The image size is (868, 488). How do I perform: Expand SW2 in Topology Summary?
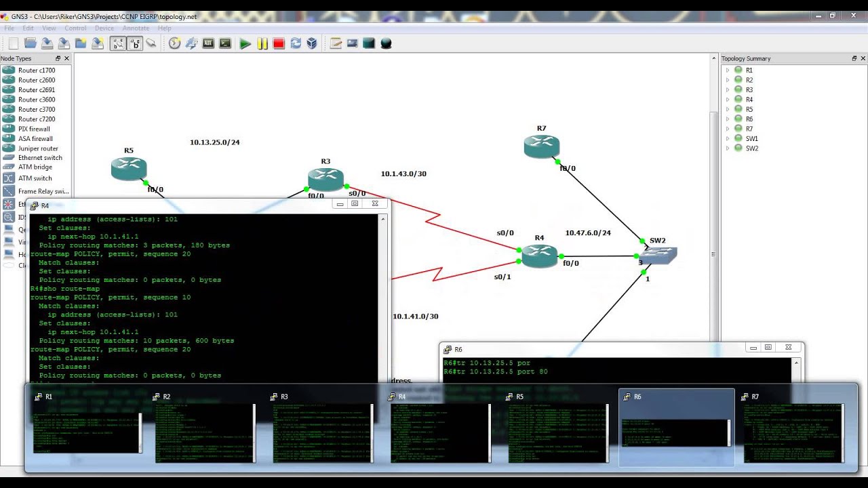tap(728, 148)
